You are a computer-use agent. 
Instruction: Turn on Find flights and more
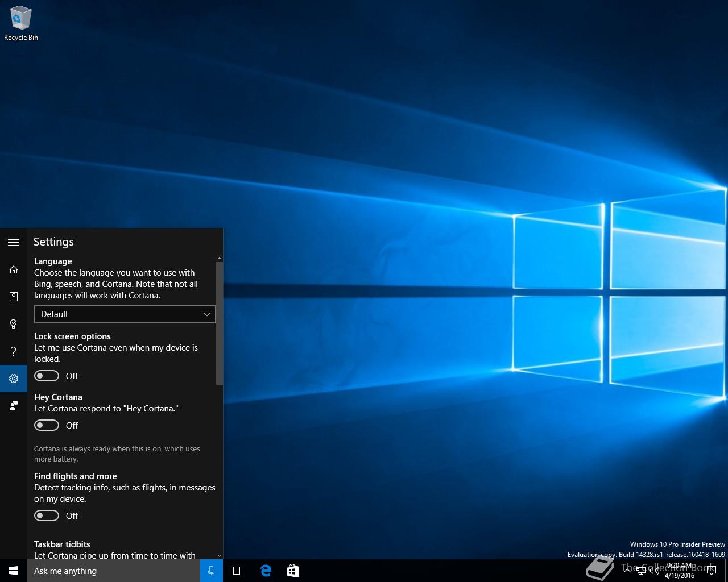pyautogui.click(x=47, y=516)
